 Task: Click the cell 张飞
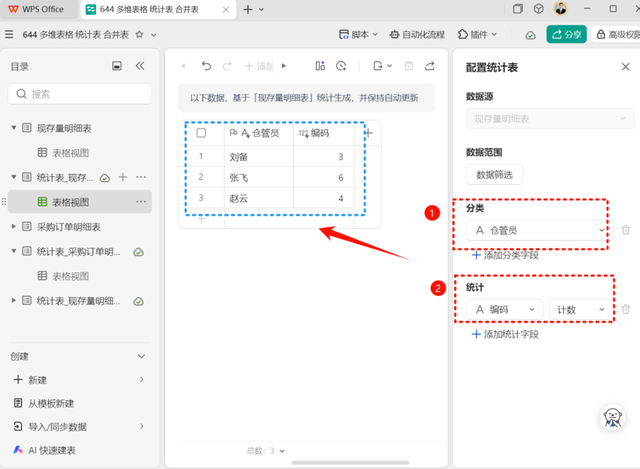(x=259, y=177)
